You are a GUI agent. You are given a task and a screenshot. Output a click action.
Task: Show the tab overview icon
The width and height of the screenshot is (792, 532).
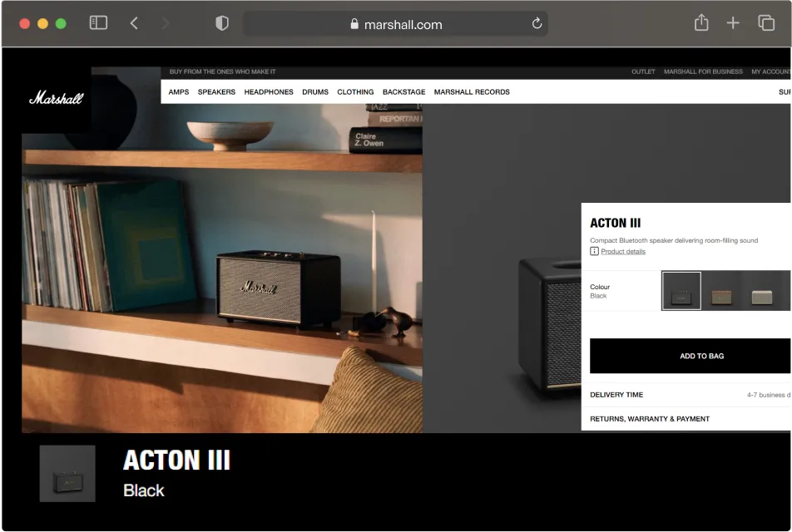(x=765, y=23)
